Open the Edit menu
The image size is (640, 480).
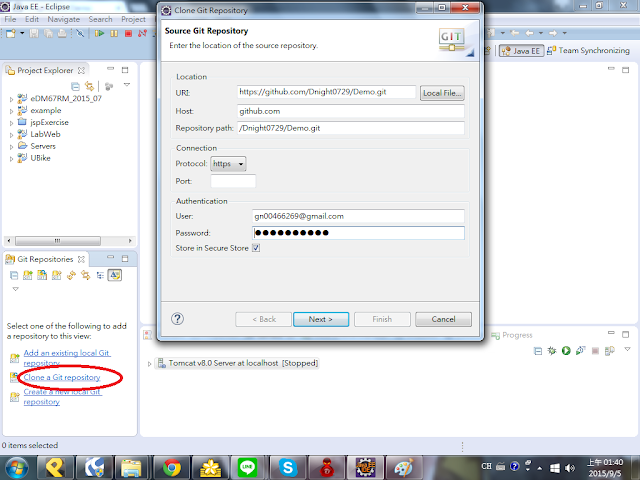(32, 19)
